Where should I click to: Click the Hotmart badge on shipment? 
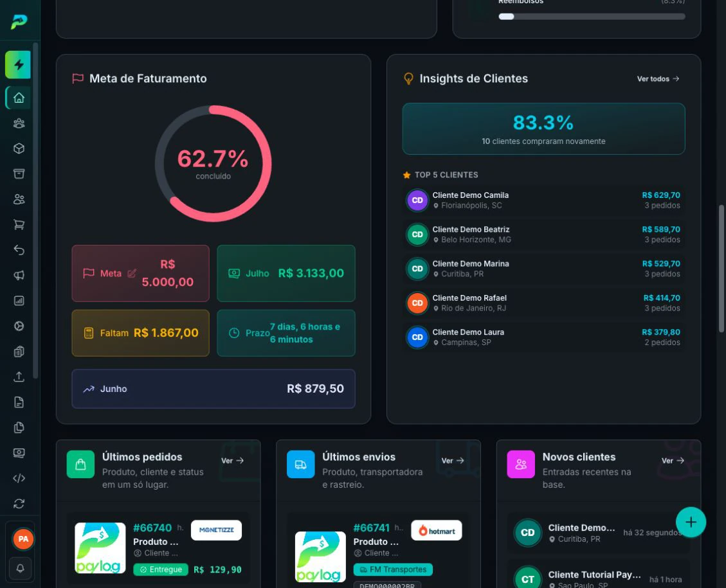tap(437, 531)
